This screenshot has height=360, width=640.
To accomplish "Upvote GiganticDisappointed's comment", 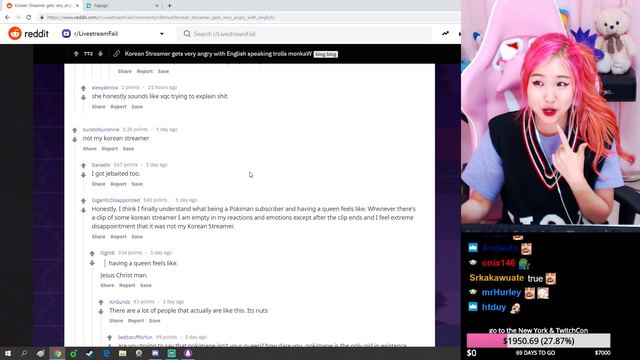I will click(x=83, y=201).
